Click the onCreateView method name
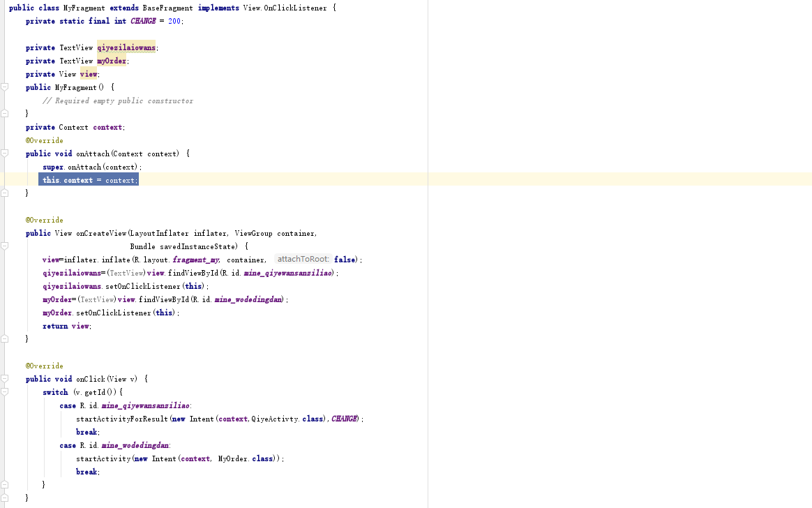Viewport: 812px width, 508px height. [x=102, y=234]
